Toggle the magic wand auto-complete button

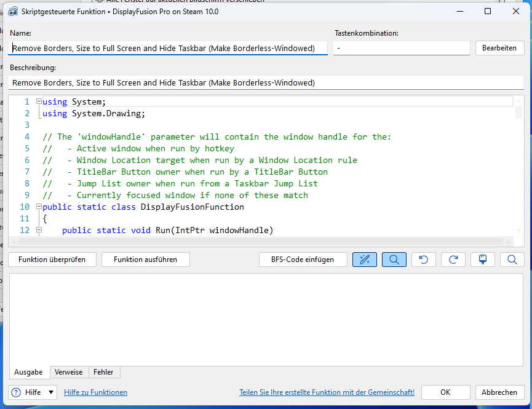pyautogui.click(x=364, y=260)
